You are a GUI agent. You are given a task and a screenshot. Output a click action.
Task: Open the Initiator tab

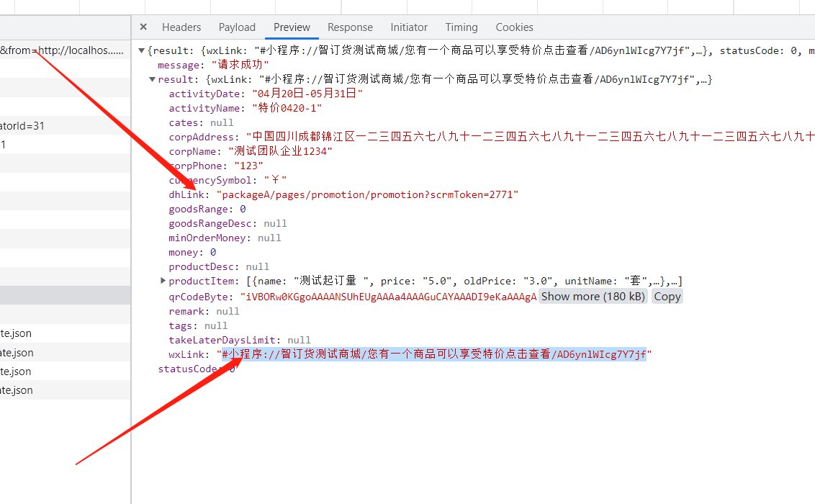[x=409, y=27]
